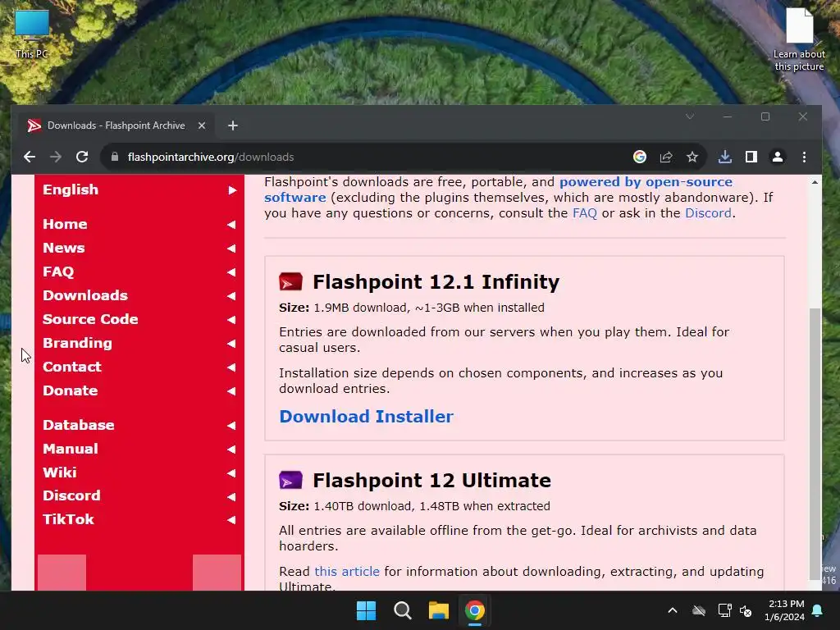Click the network tray icon
This screenshot has width=840, height=630.
(x=724, y=610)
